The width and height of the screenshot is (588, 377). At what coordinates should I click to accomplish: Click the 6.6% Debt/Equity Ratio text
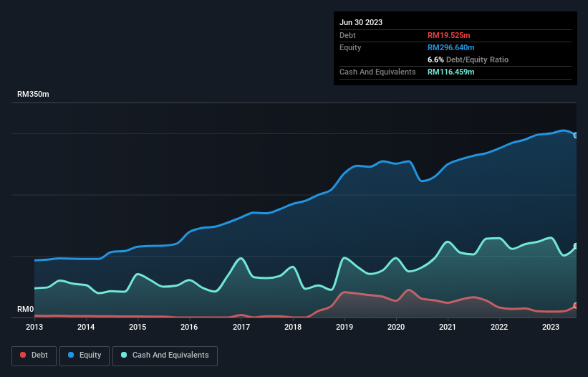468,59
